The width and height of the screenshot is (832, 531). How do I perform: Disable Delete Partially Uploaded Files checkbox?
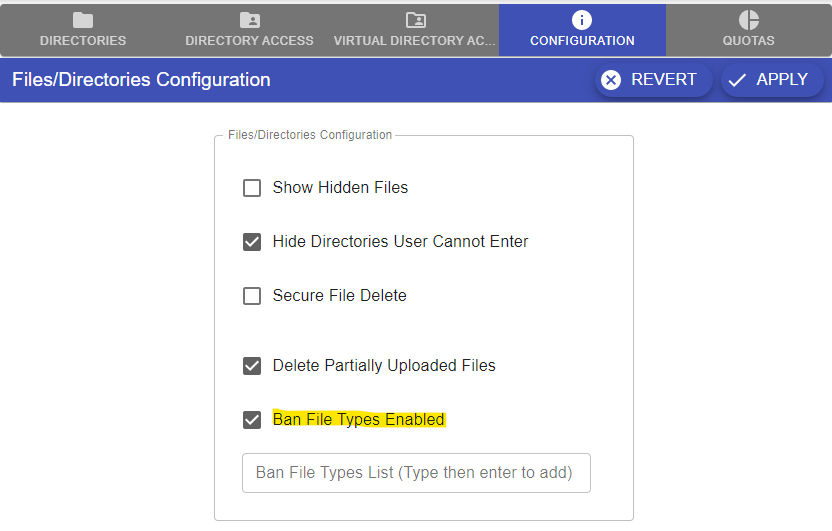pos(252,366)
